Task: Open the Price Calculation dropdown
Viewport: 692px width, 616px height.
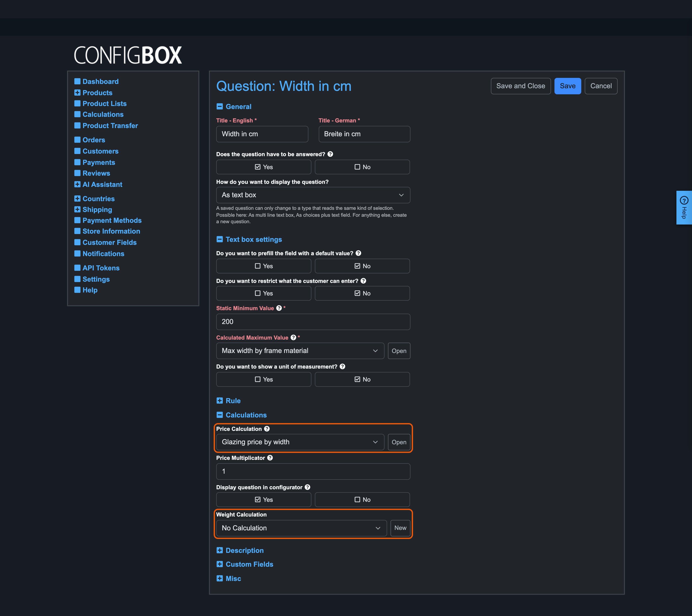Action: [x=300, y=442]
